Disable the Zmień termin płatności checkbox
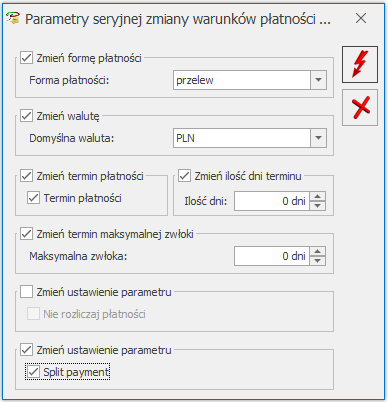 (x=26, y=176)
